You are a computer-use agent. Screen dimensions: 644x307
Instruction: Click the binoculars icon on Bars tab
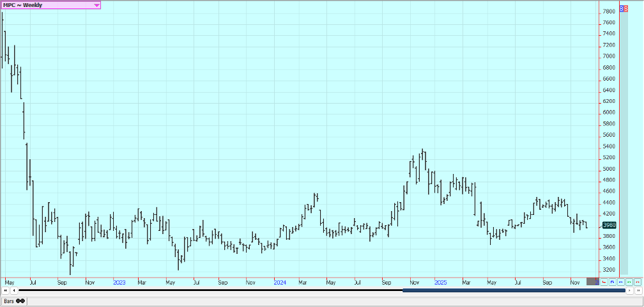click(20, 301)
